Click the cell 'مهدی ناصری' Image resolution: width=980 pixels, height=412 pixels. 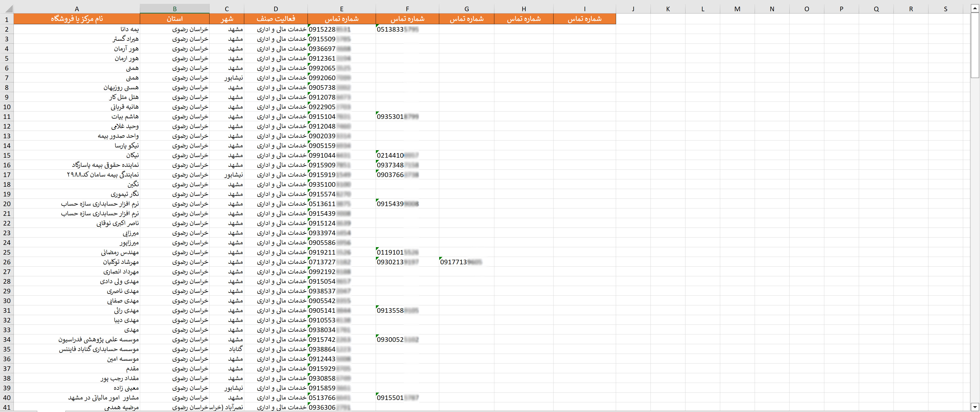pos(77,291)
